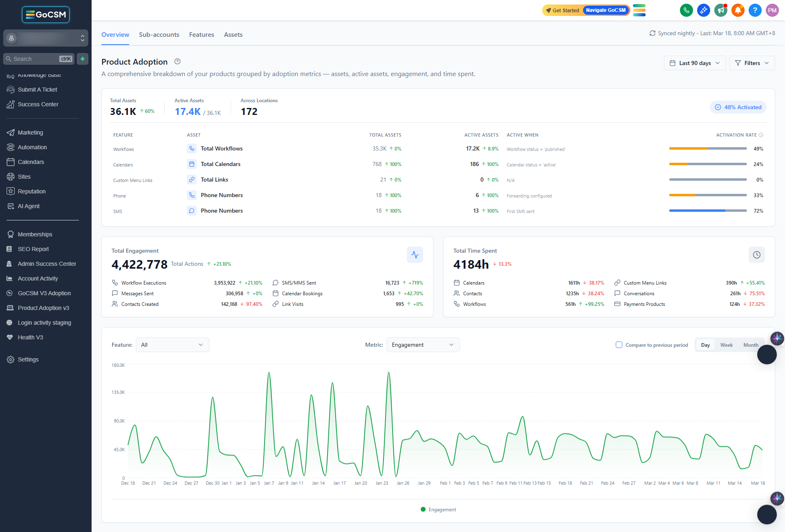This screenshot has width=785, height=532.
Task: Click the Total Engagement activity pulse icon
Action: pyautogui.click(x=415, y=255)
